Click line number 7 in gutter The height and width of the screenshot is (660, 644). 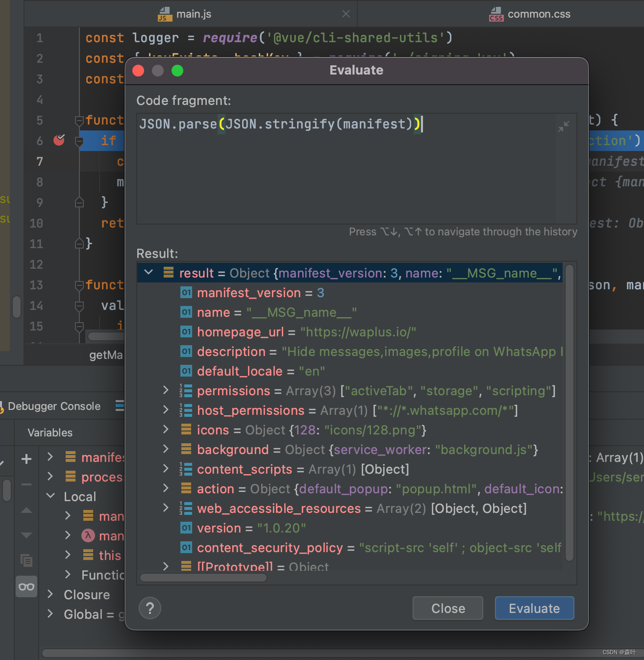pyautogui.click(x=40, y=161)
